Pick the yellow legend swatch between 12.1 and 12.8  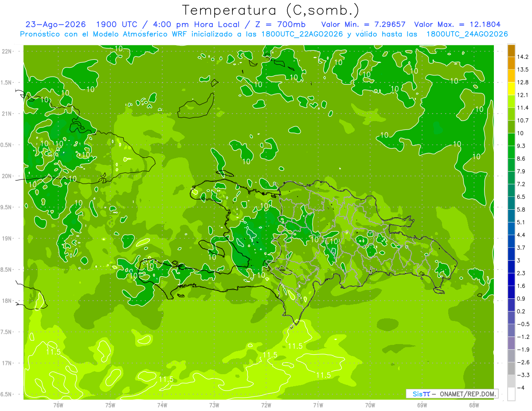[511, 89]
